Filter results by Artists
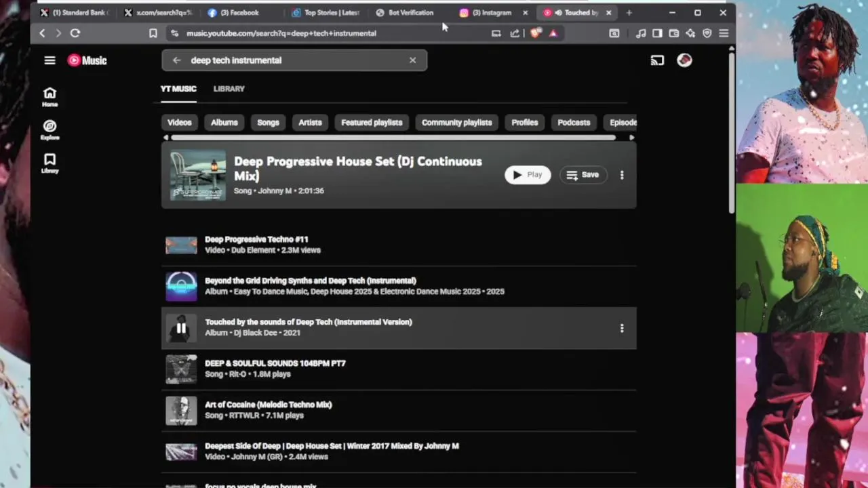Viewport: 868px width, 488px height. [310, 123]
